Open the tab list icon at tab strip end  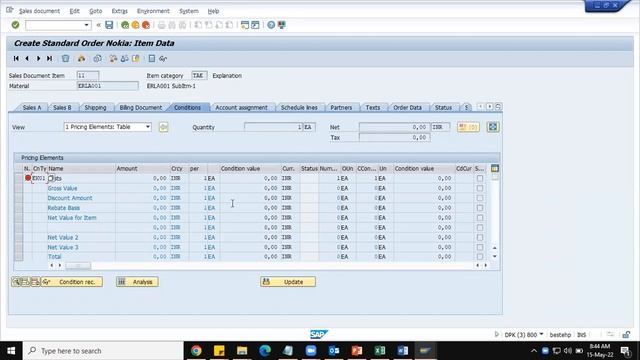[x=498, y=107]
